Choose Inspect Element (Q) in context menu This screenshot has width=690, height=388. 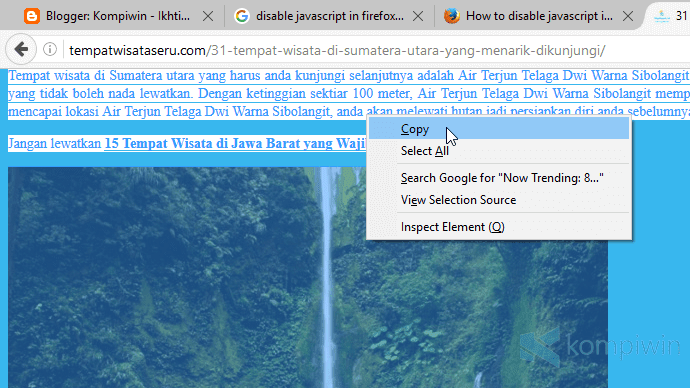pos(499,227)
